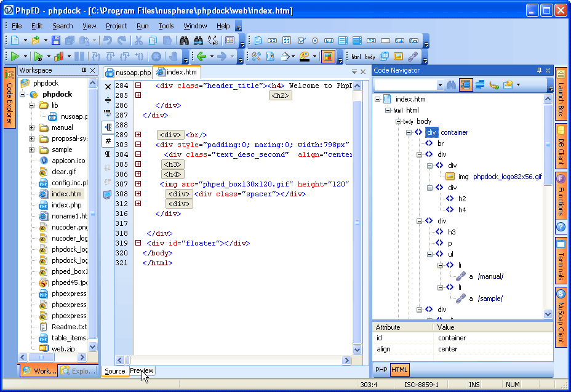
Task: Insert Submit button 'Sub' icon
Action: tap(399, 41)
